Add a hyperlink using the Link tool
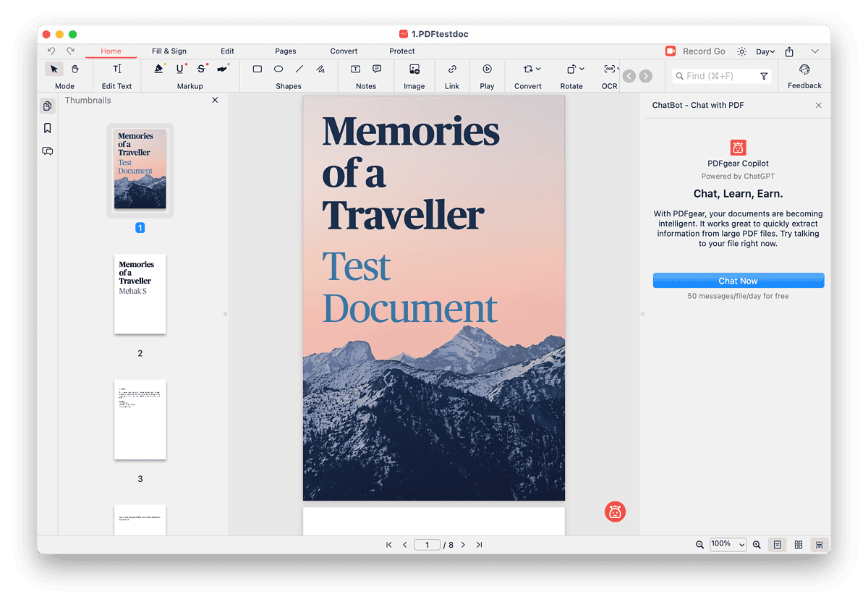The width and height of the screenshot is (868, 602). [x=452, y=69]
